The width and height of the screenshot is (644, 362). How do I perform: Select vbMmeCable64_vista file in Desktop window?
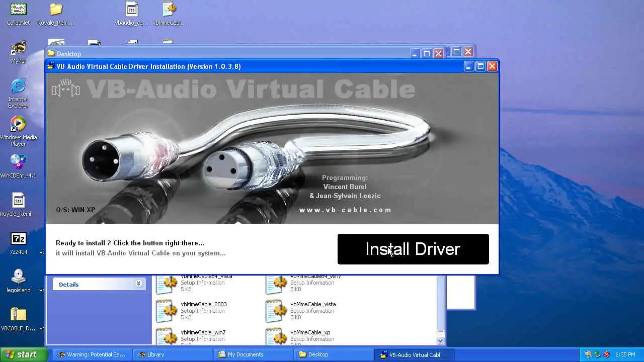[x=194, y=283]
